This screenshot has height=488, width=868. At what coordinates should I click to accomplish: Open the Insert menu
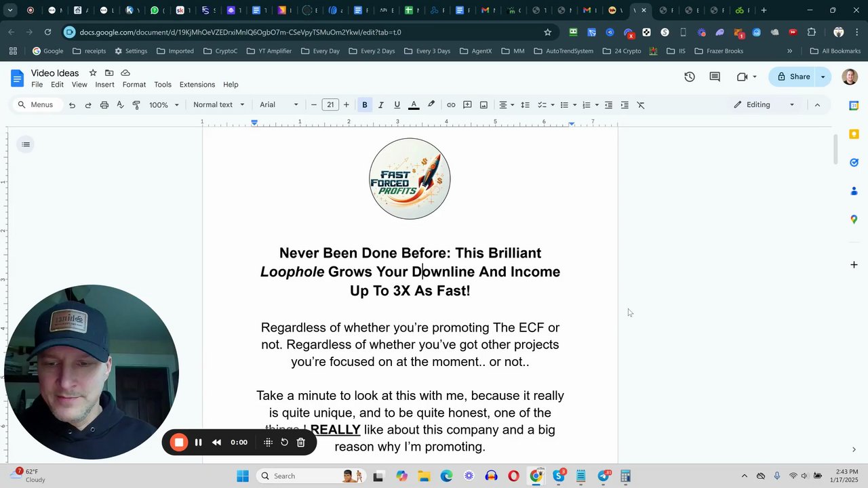click(104, 85)
